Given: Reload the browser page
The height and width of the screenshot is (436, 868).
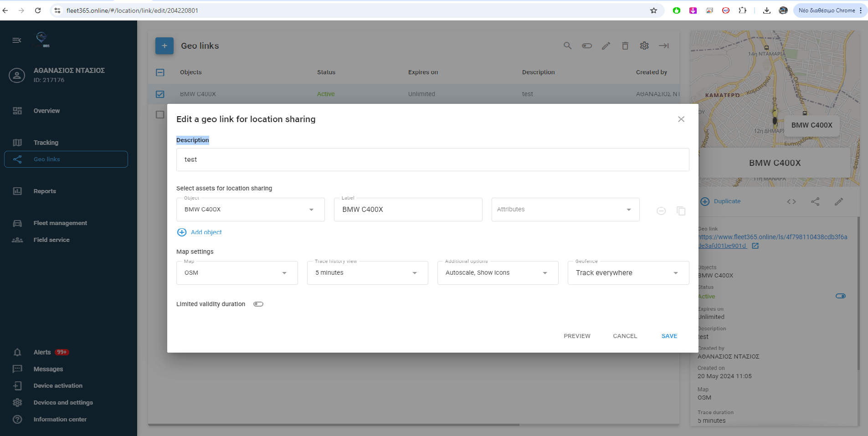Looking at the screenshot, I should [x=38, y=10].
